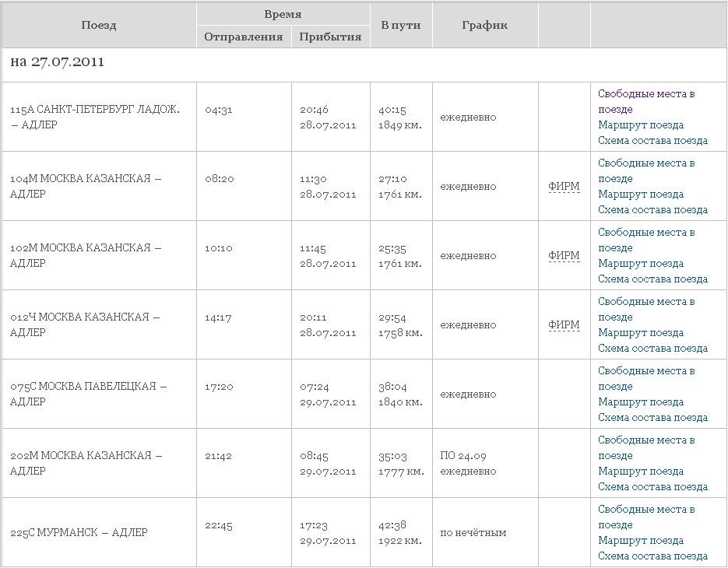Click the 'Поезд' column header
728x568 pixels.
pyautogui.click(x=99, y=25)
